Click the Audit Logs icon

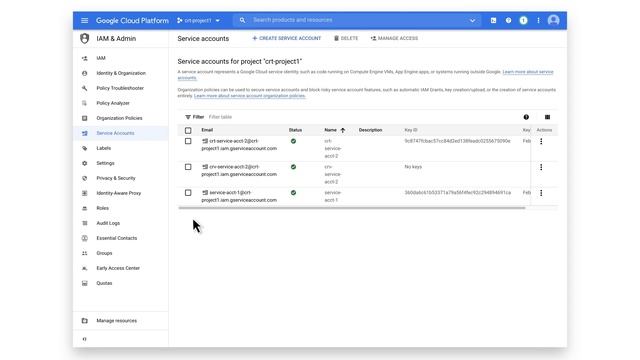coord(84,223)
